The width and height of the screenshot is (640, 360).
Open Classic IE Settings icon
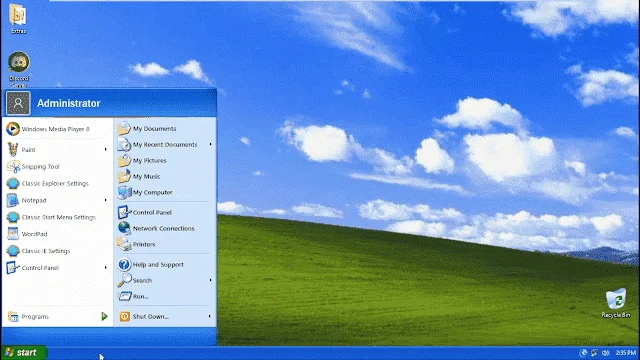tap(13, 251)
